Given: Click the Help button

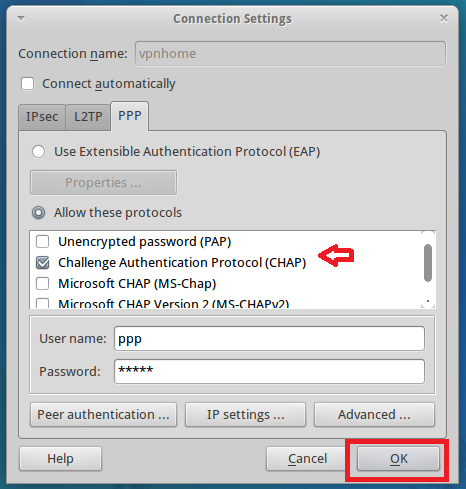Looking at the screenshot, I should 60,459.
